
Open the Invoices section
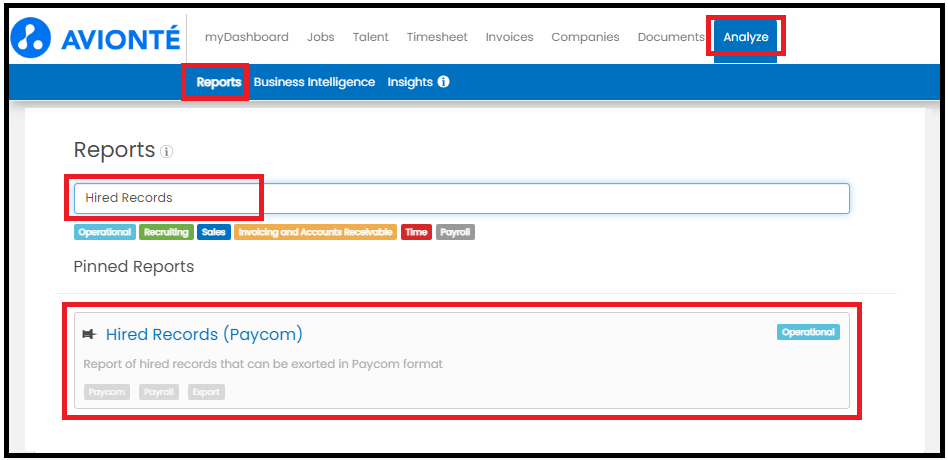(510, 37)
